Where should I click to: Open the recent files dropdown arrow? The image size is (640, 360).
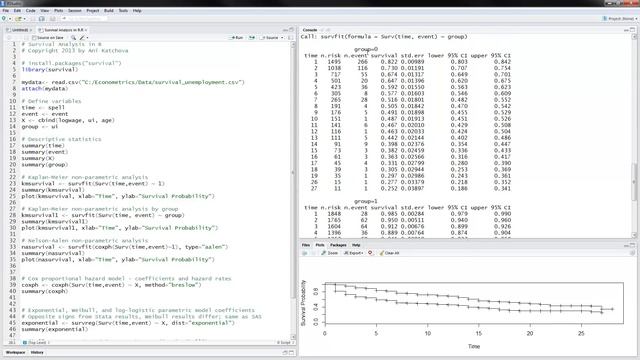click(x=24, y=19)
